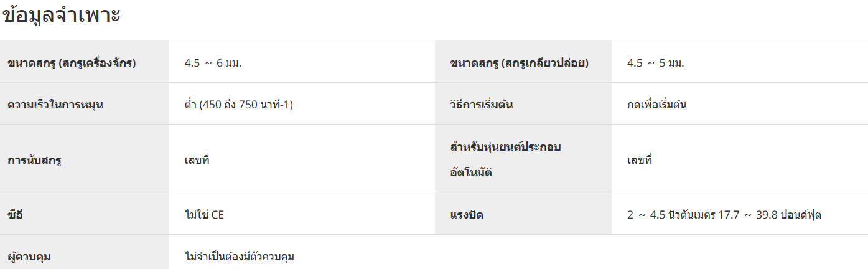868x269 pixels.
Task: Click the กดเพื่อเริ่มต้น value text
Action: click(657, 104)
